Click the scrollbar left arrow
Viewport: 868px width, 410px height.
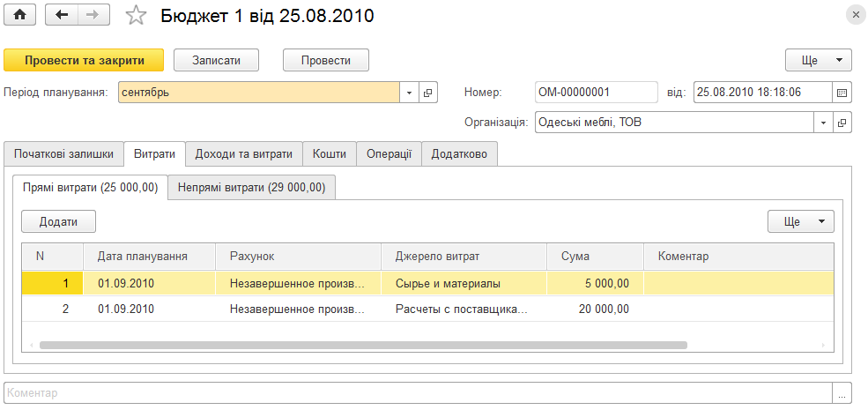(31, 345)
